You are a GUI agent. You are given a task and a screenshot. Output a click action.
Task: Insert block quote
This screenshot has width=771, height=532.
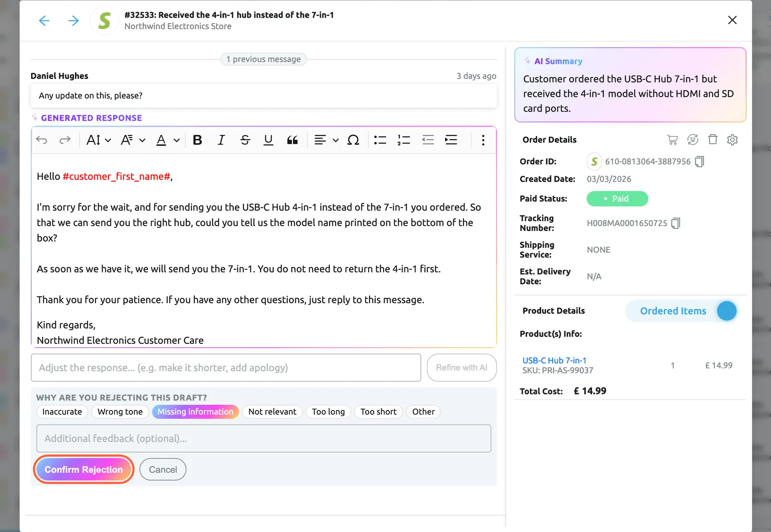293,140
